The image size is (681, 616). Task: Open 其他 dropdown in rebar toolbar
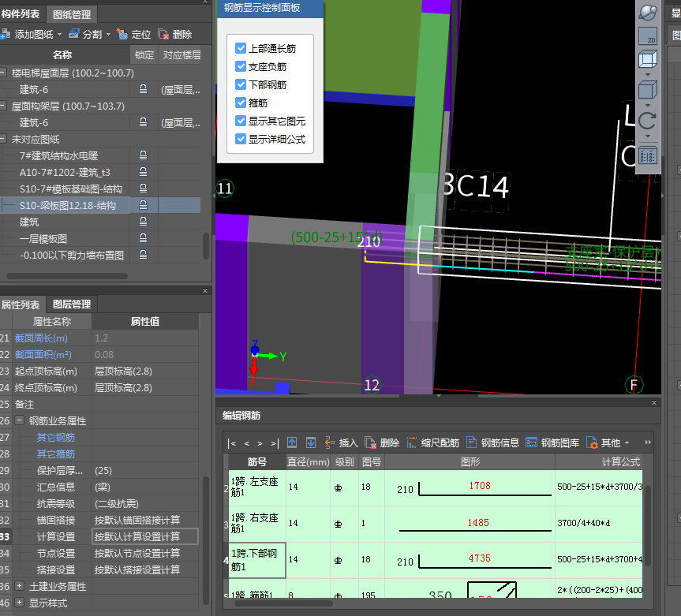(x=627, y=442)
